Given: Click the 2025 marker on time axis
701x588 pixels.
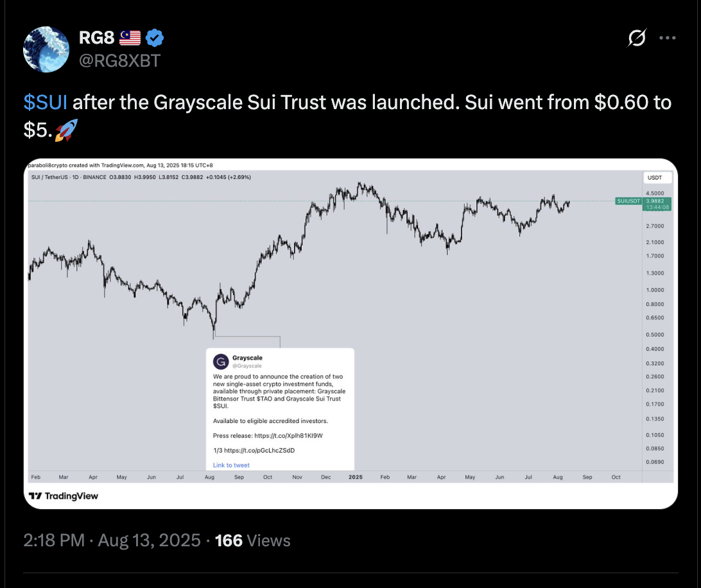Looking at the screenshot, I should click(356, 477).
